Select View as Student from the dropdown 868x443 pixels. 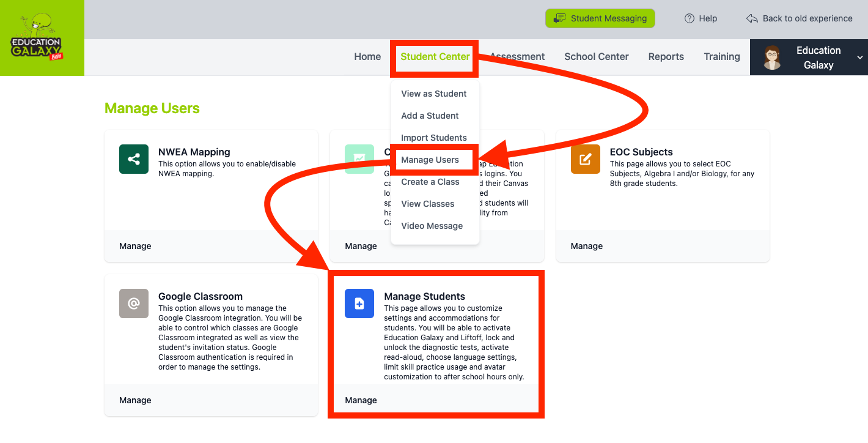point(434,94)
